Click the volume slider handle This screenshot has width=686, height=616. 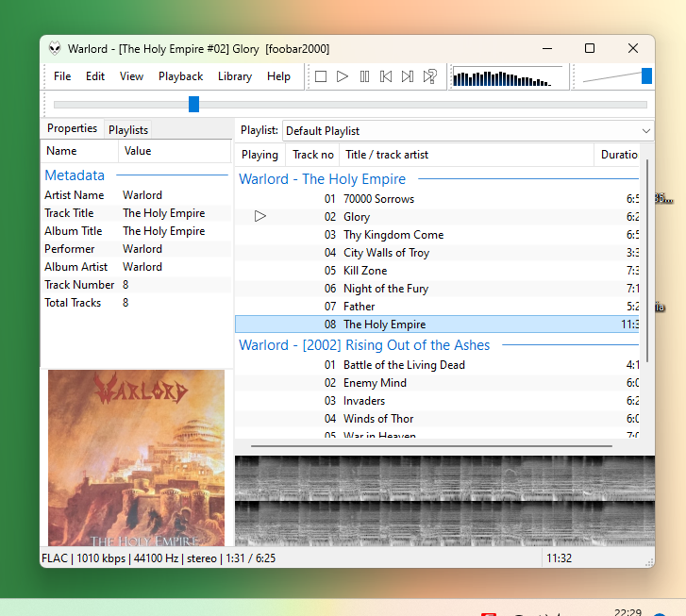[646, 75]
